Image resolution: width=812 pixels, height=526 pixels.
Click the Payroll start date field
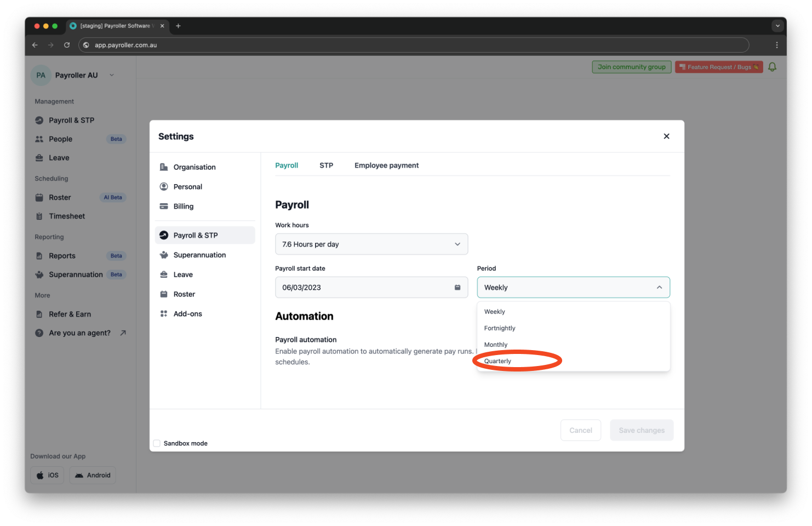point(364,288)
